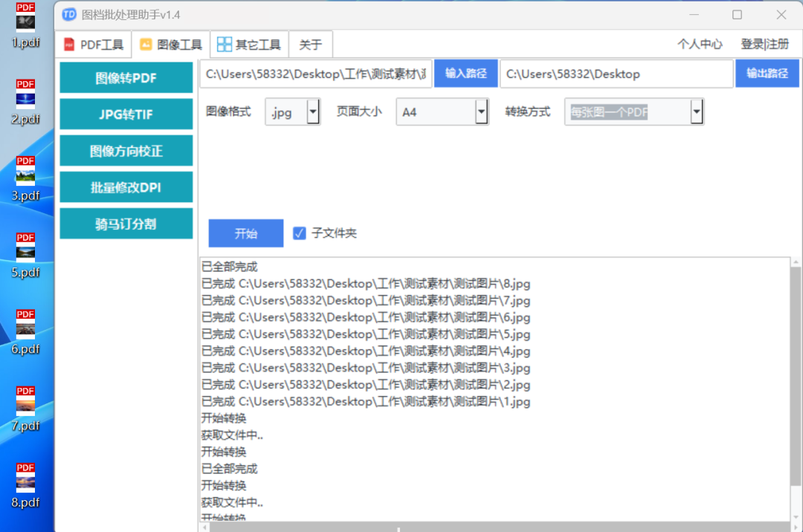Click the 开始 button
Viewport: 803px width, 532px height.
pyautogui.click(x=246, y=233)
